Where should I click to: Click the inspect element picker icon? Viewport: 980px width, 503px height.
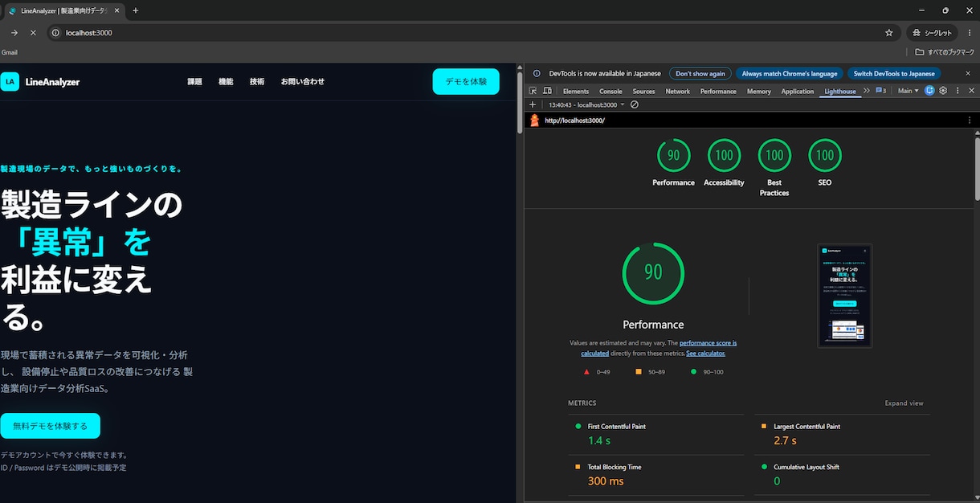[533, 91]
